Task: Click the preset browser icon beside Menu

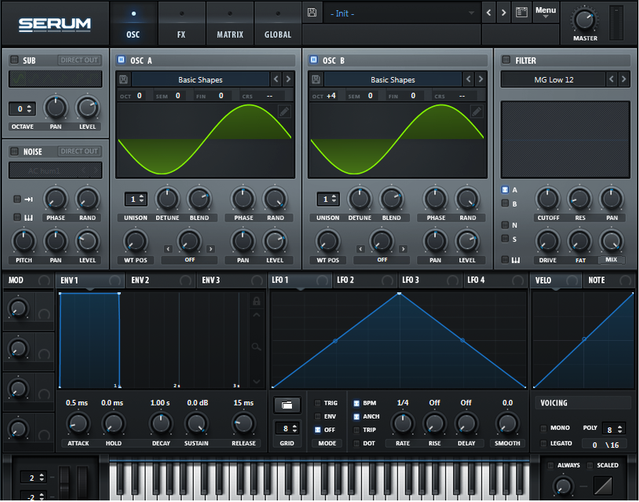Action: [521, 13]
